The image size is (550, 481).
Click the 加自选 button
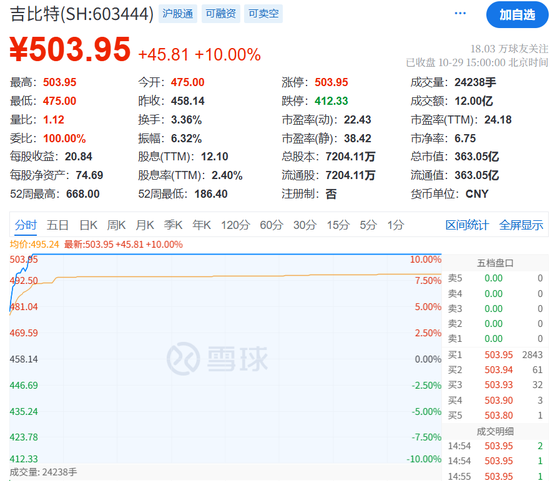click(517, 15)
